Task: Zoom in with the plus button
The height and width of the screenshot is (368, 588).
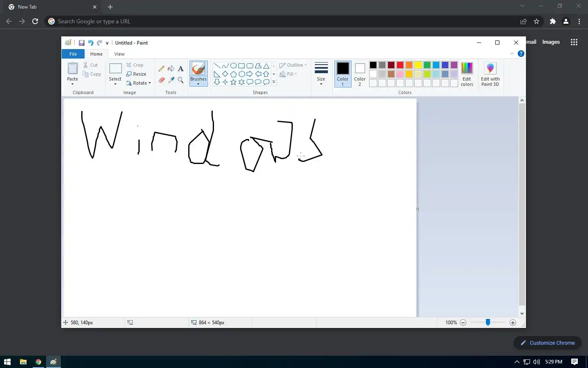Action: (x=513, y=323)
